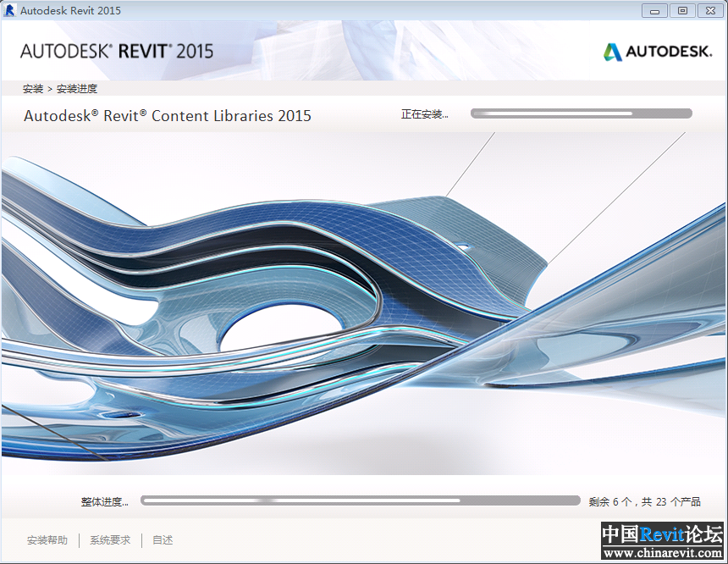Click the 剩余 6 个，共 23 个产品 status text

pyautogui.click(x=644, y=501)
